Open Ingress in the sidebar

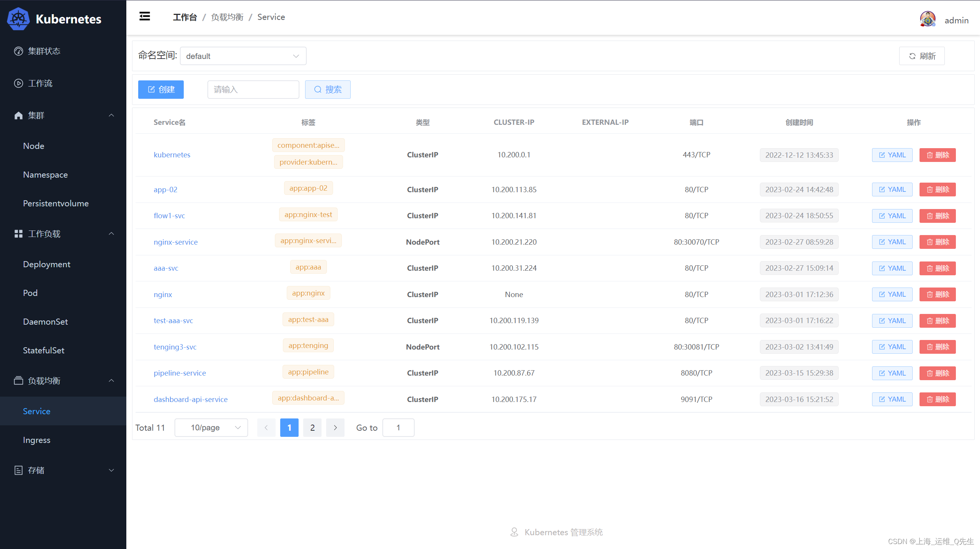(37, 440)
